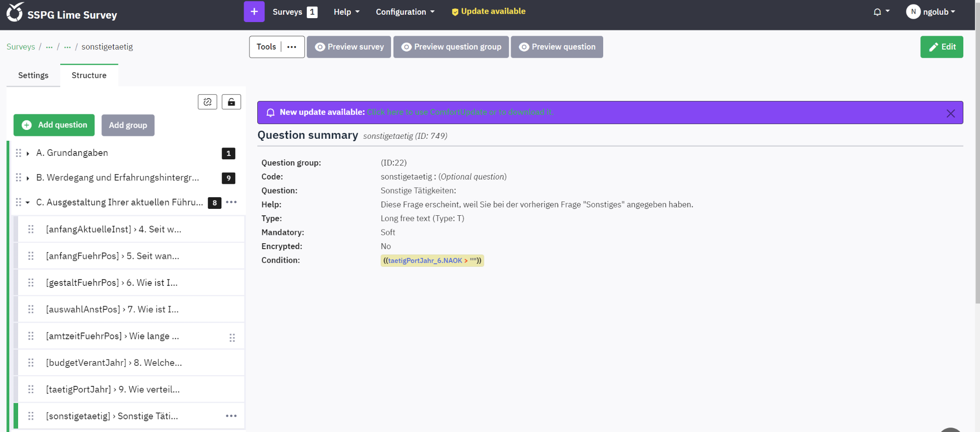
Task: Open the Help dropdown menu
Action: pos(346,12)
